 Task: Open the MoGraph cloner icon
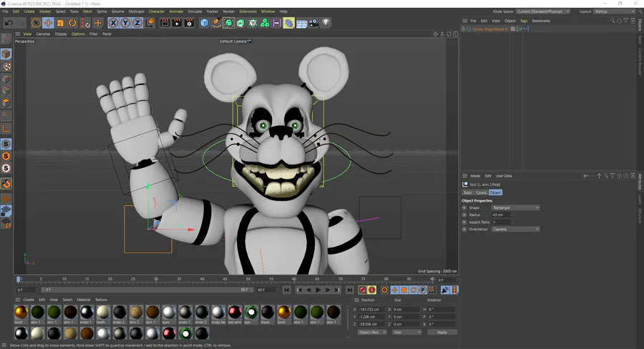(265, 23)
